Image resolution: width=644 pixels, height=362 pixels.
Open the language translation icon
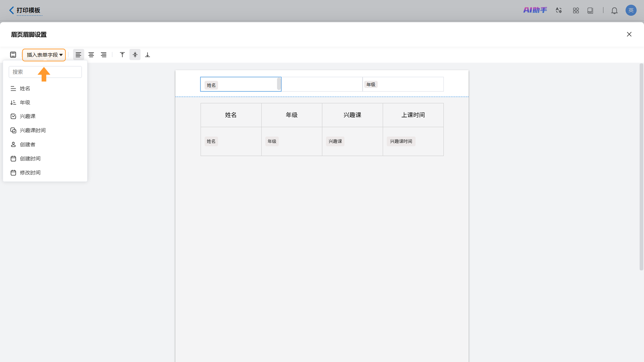(x=559, y=10)
